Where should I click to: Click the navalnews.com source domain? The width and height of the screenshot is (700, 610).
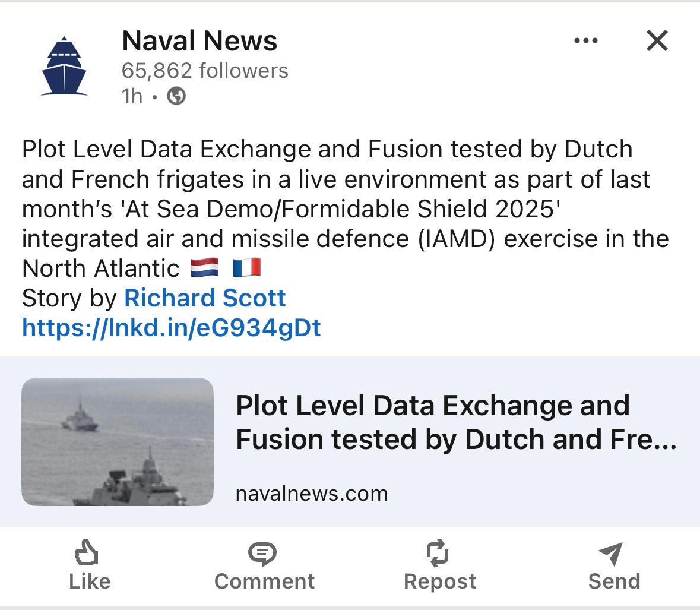(312, 494)
